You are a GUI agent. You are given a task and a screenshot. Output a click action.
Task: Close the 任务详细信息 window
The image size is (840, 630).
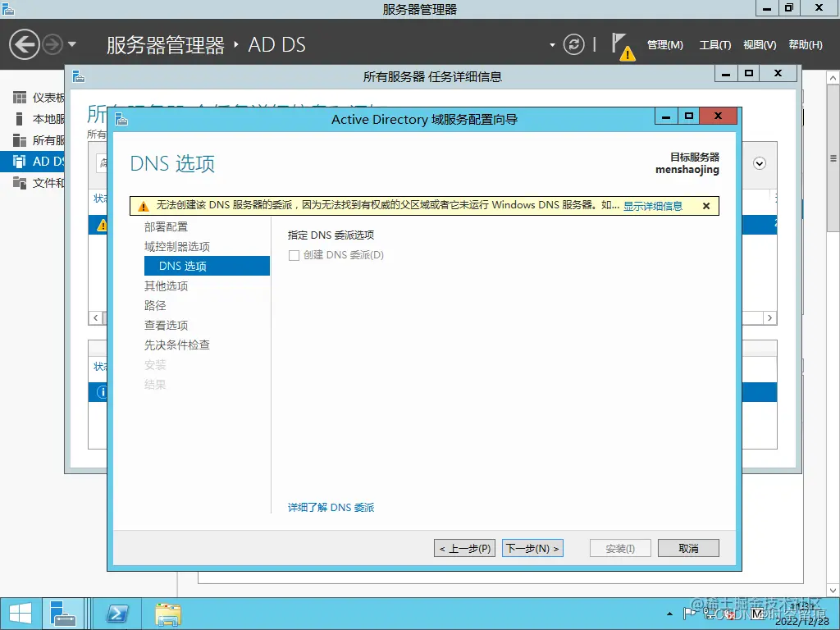(x=778, y=73)
